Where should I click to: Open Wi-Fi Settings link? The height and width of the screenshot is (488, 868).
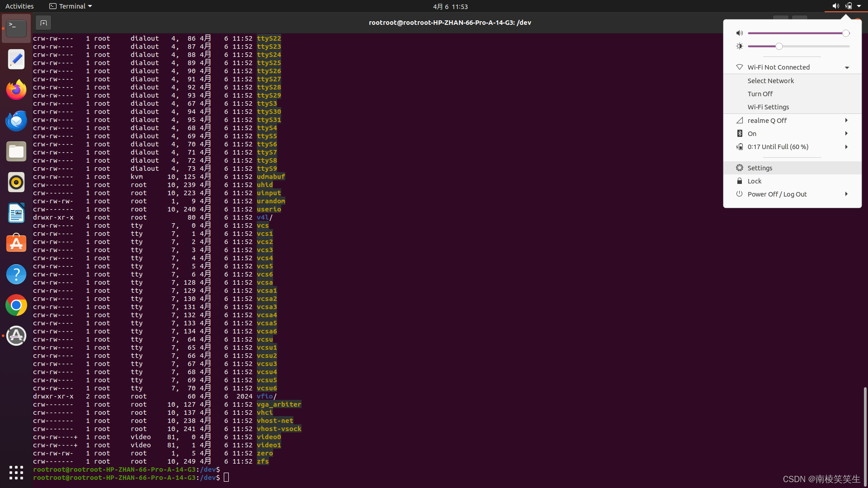pyautogui.click(x=768, y=107)
